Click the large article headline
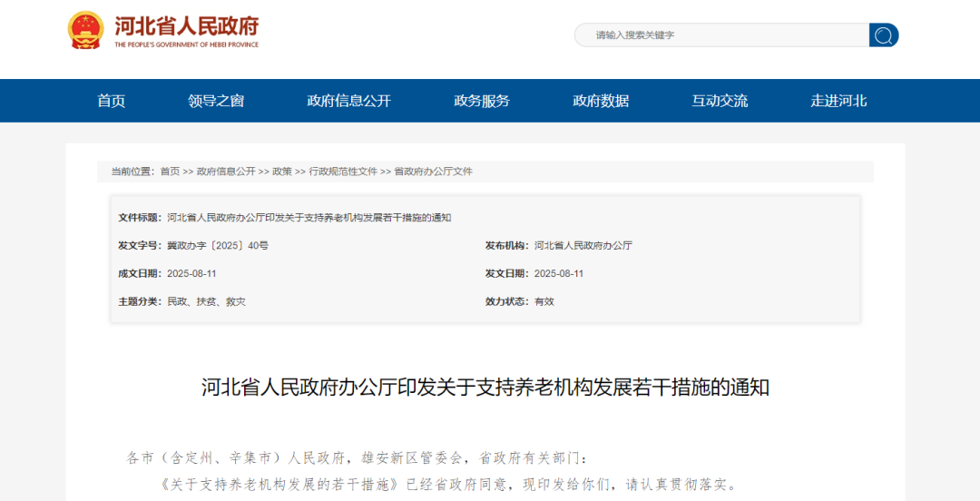The height and width of the screenshot is (501, 980). click(x=485, y=388)
